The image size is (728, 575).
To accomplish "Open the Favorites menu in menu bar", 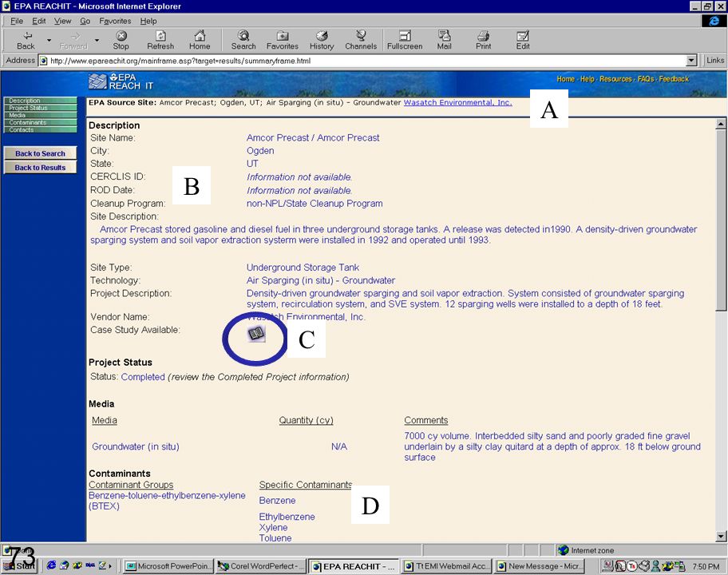I will pyautogui.click(x=115, y=21).
